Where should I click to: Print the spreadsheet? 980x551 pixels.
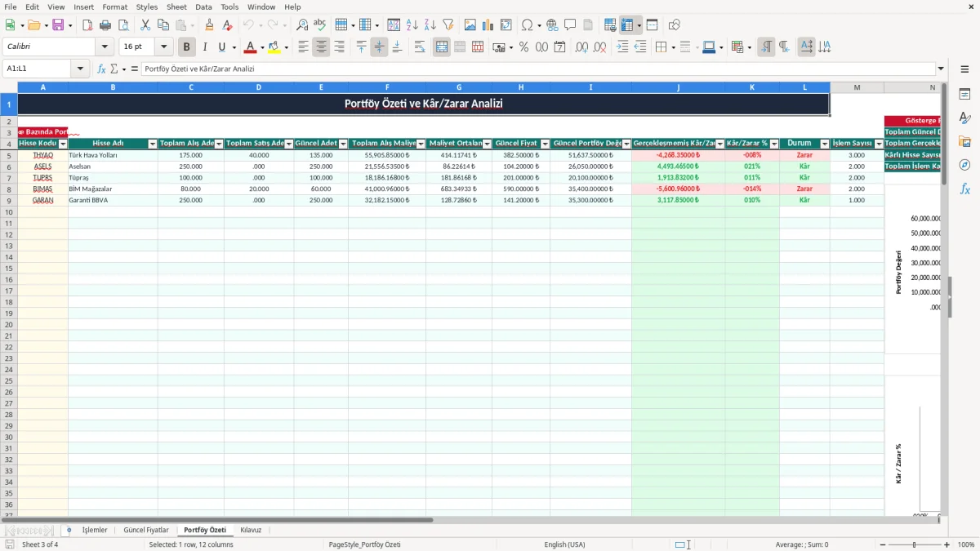105,25
